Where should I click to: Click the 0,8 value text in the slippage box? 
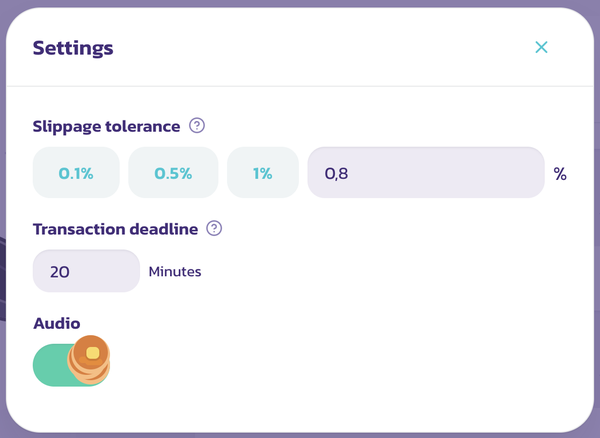tap(336, 174)
